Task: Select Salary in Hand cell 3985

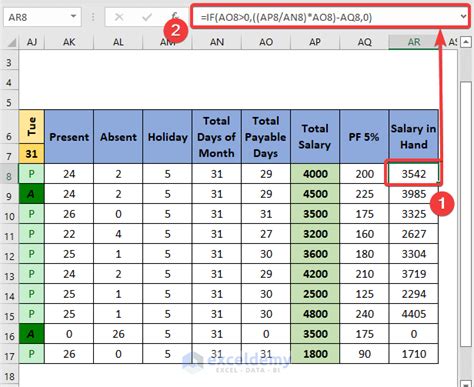Action: pos(413,194)
